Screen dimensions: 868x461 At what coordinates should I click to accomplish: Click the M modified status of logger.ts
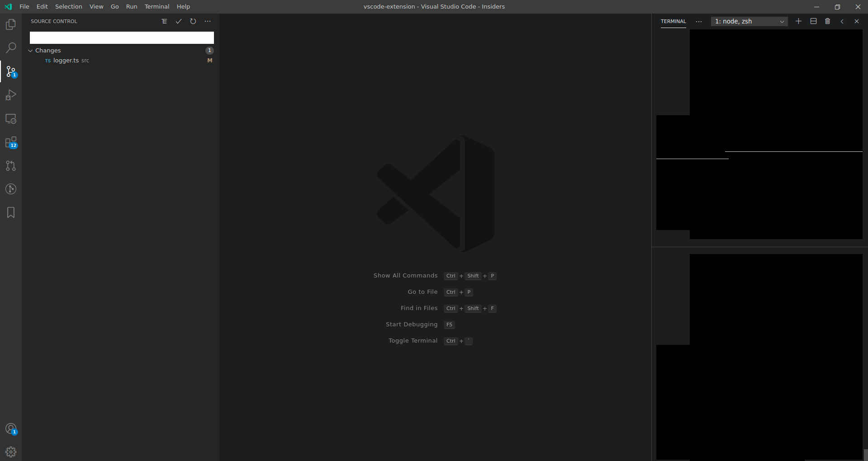[210, 61]
